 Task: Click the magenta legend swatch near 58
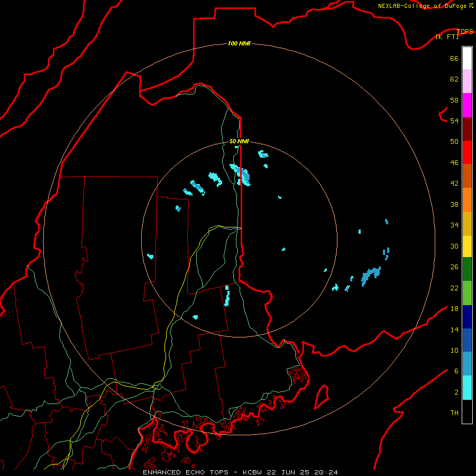tap(467, 105)
